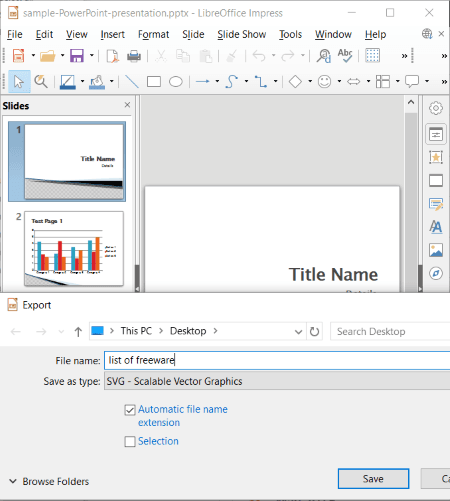Viewport: 450px width, 501px height.
Task: Select the Curves and Polygons tool
Action: 232,81
